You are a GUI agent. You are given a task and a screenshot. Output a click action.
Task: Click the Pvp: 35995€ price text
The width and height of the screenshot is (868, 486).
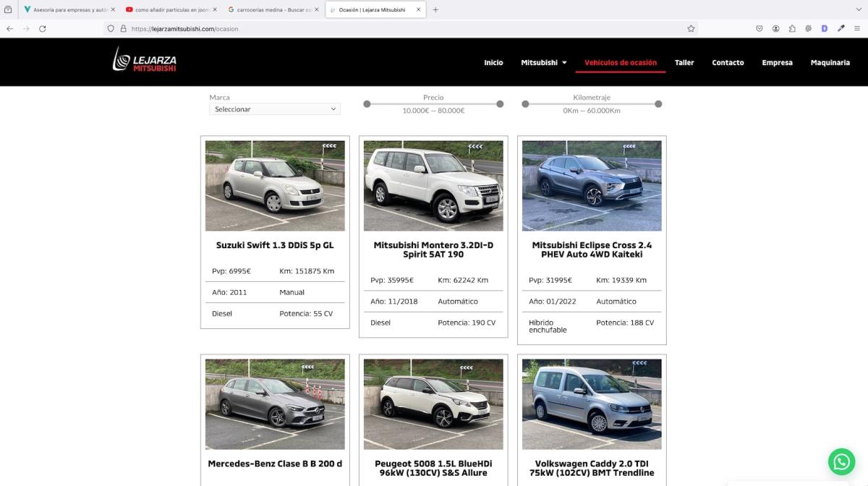point(392,280)
